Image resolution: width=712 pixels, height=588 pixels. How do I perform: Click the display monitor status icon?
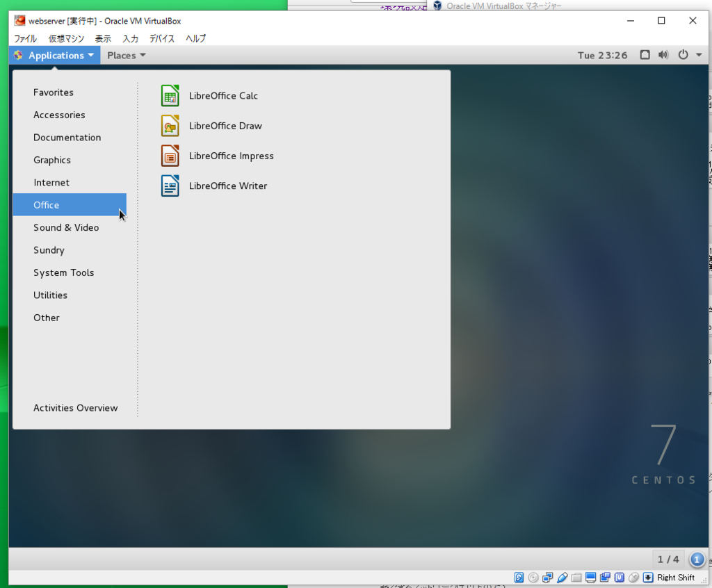[591, 578]
